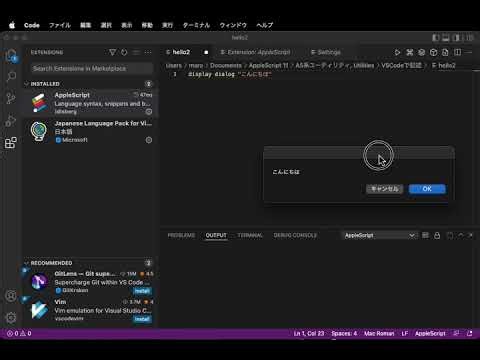The image size is (480, 360).
Task: Install the GitLens extension
Action: [142, 291]
